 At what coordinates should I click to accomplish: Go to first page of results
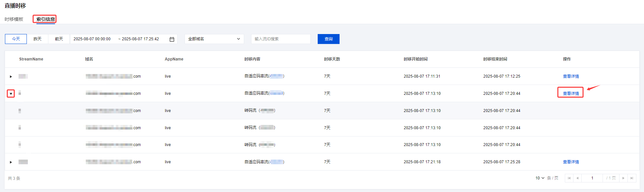point(569,178)
